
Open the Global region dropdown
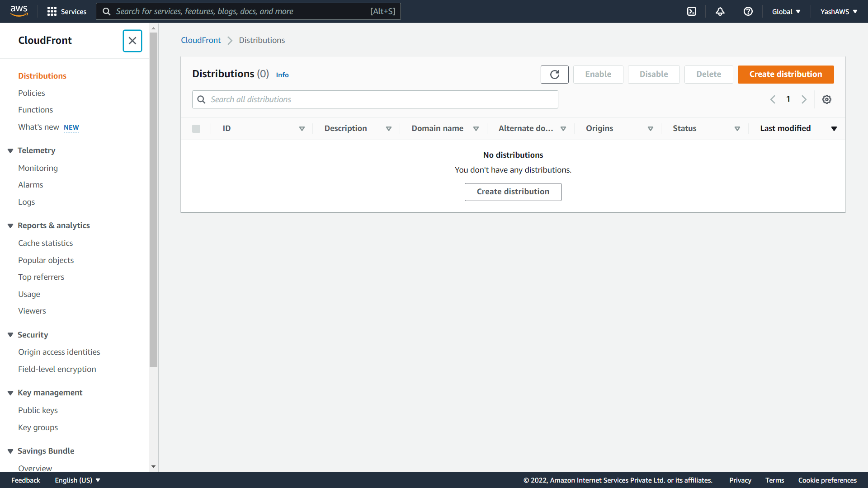pos(786,12)
